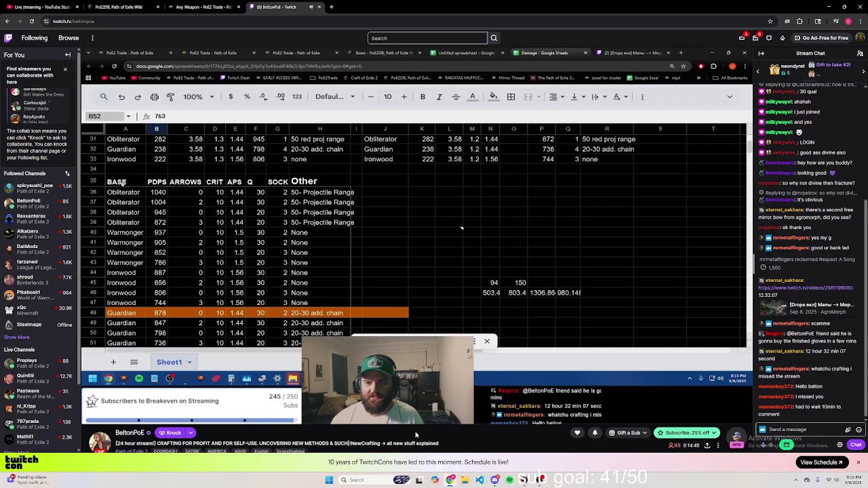The height and width of the screenshot is (488, 868).
Task: Open the text rotation dropdown in toolbar
Action: [x=620, y=97]
